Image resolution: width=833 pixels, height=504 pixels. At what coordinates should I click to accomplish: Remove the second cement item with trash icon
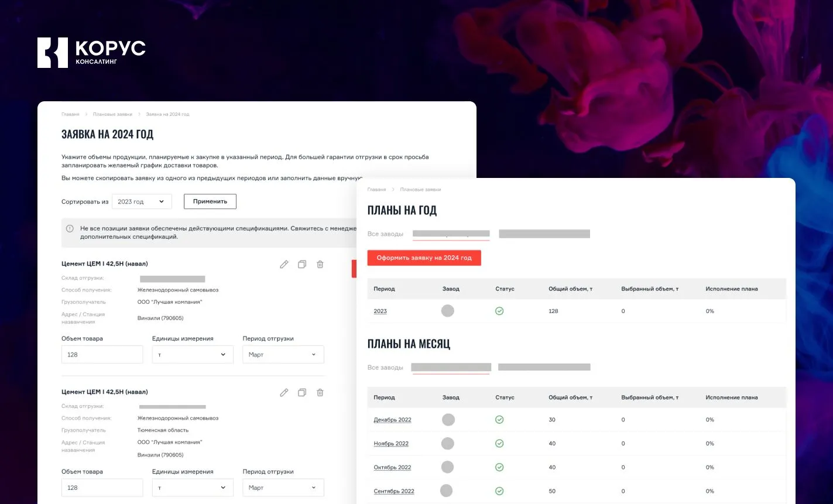coord(320,392)
